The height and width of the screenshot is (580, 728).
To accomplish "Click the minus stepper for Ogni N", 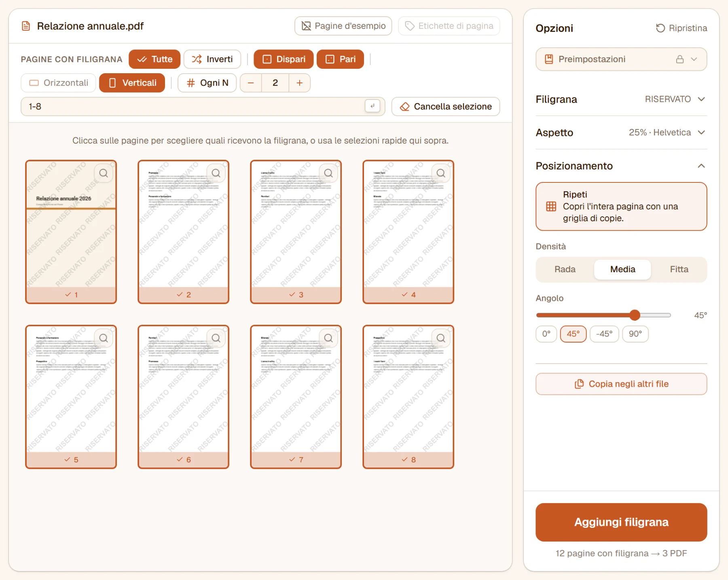I will point(251,83).
